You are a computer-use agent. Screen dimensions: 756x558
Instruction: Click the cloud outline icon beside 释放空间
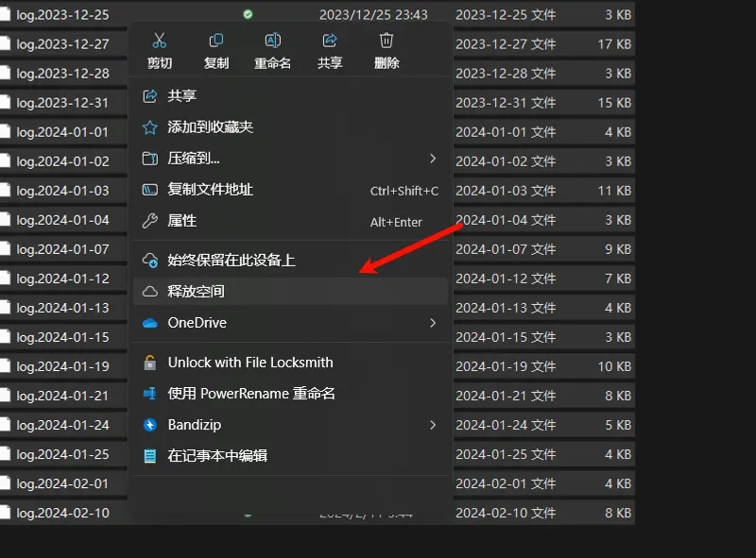point(150,292)
